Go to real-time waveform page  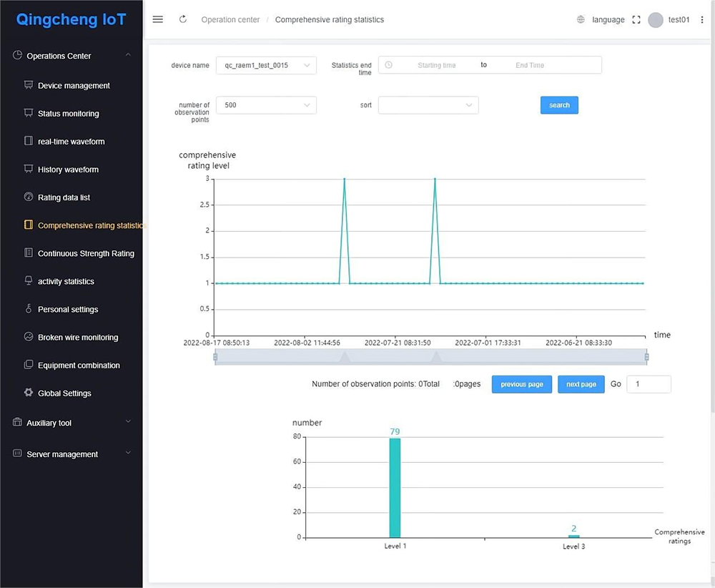point(71,142)
